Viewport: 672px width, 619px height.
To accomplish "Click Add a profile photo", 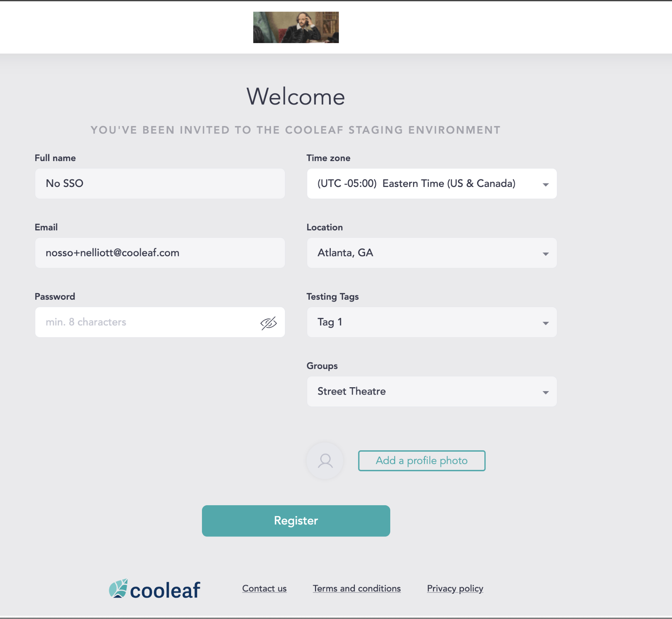I will pyautogui.click(x=421, y=461).
